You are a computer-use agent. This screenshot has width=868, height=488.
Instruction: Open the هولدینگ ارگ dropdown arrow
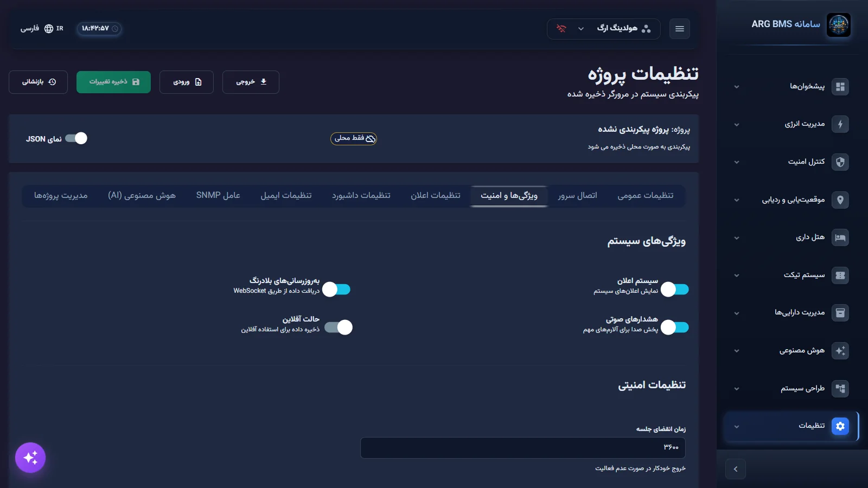tap(581, 29)
